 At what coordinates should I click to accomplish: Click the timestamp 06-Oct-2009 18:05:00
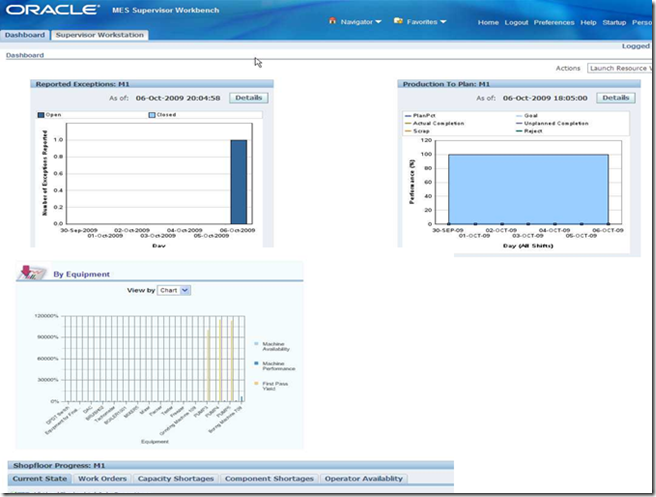click(545, 98)
